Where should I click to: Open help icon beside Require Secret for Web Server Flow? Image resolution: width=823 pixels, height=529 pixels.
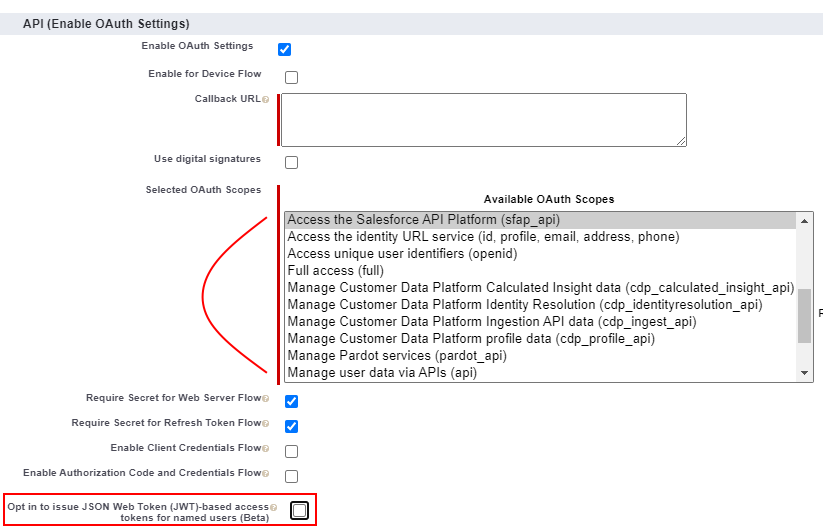(266, 399)
